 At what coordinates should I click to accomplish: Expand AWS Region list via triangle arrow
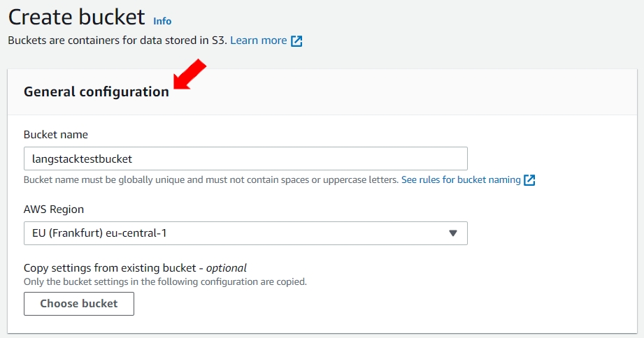452,233
